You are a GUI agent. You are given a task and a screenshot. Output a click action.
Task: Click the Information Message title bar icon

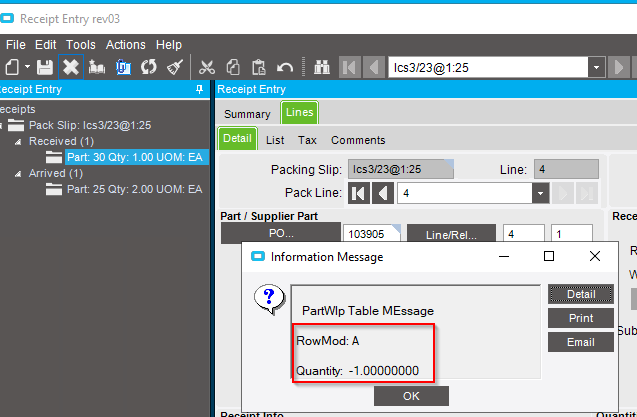[x=258, y=256]
